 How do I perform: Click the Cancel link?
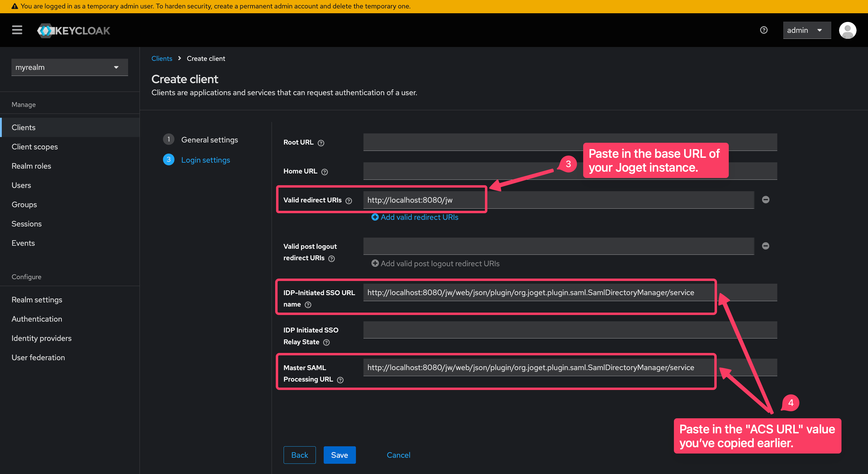(398, 455)
